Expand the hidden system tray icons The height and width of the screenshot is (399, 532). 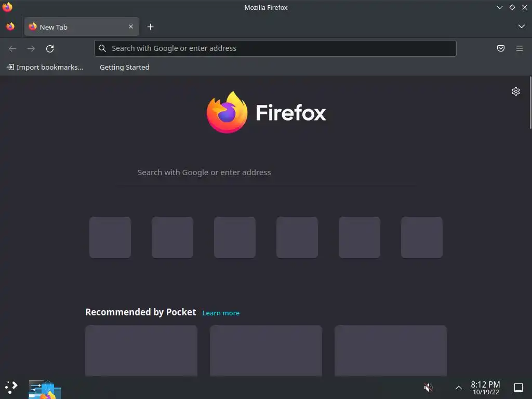pyautogui.click(x=458, y=388)
